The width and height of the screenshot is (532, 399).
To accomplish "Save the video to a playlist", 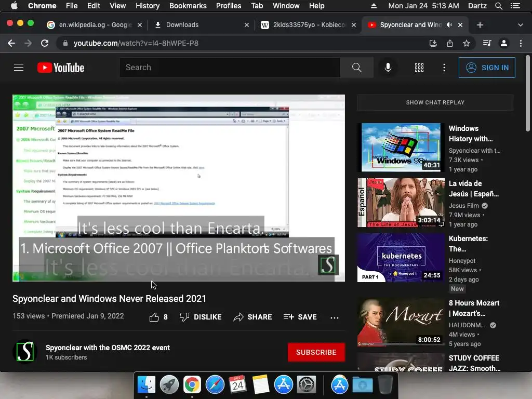I will [x=300, y=317].
